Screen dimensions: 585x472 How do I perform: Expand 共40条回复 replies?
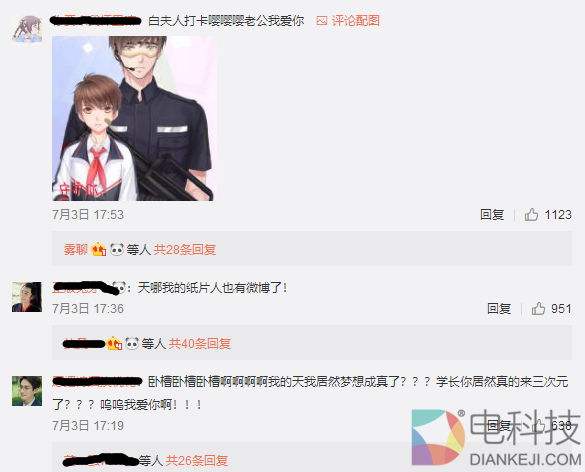point(200,343)
